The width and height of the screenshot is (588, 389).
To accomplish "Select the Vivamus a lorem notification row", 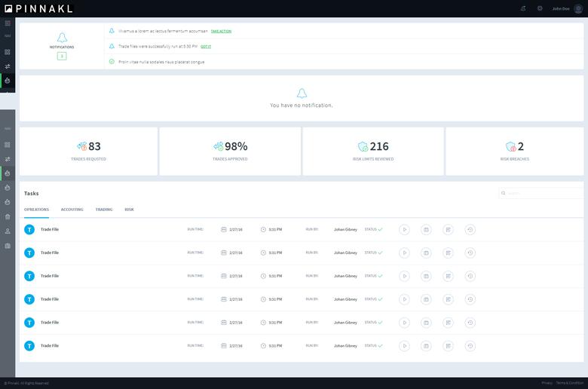I will 344,31.
